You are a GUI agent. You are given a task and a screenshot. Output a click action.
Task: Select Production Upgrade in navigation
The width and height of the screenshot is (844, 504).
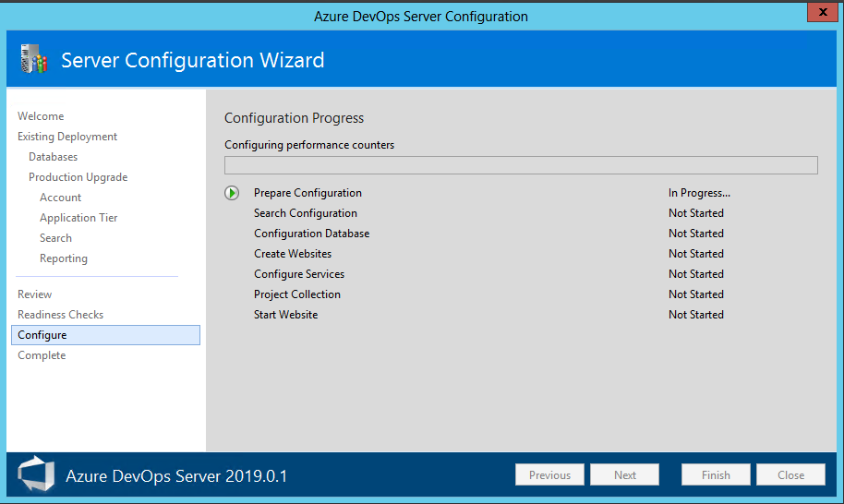[78, 177]
